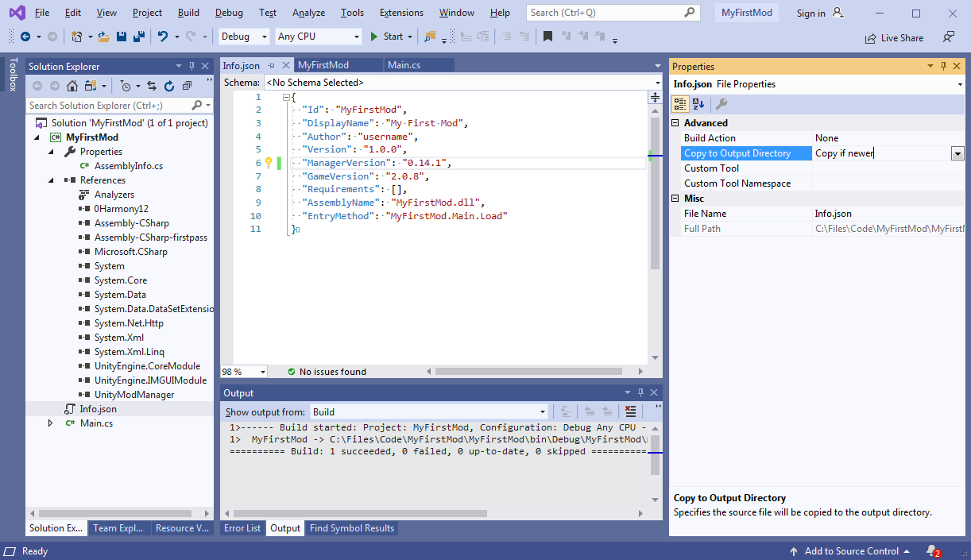Image resolution: width=971 pixels, height=560 pixels.
Task: Expand the Main.cs node in Solution Explorer
Action: pyautogui.click(x=51, y=423)
